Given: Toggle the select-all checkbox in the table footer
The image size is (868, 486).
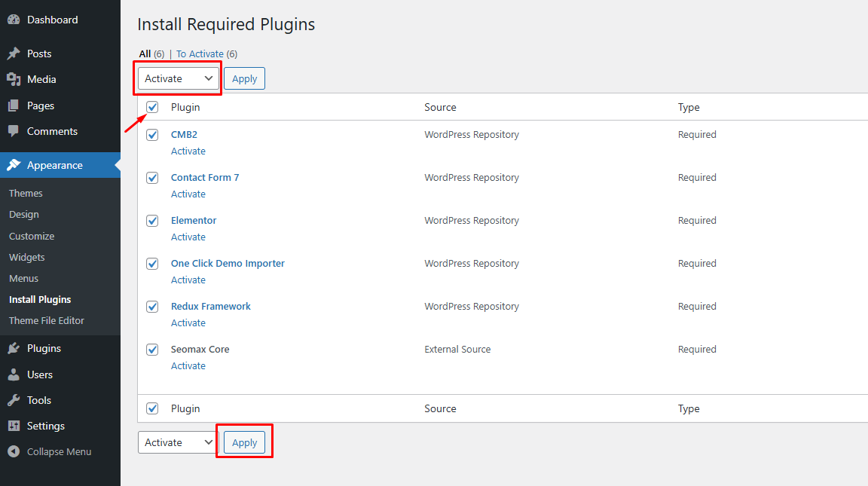Looking at the screenshot, I should (152, 408).
